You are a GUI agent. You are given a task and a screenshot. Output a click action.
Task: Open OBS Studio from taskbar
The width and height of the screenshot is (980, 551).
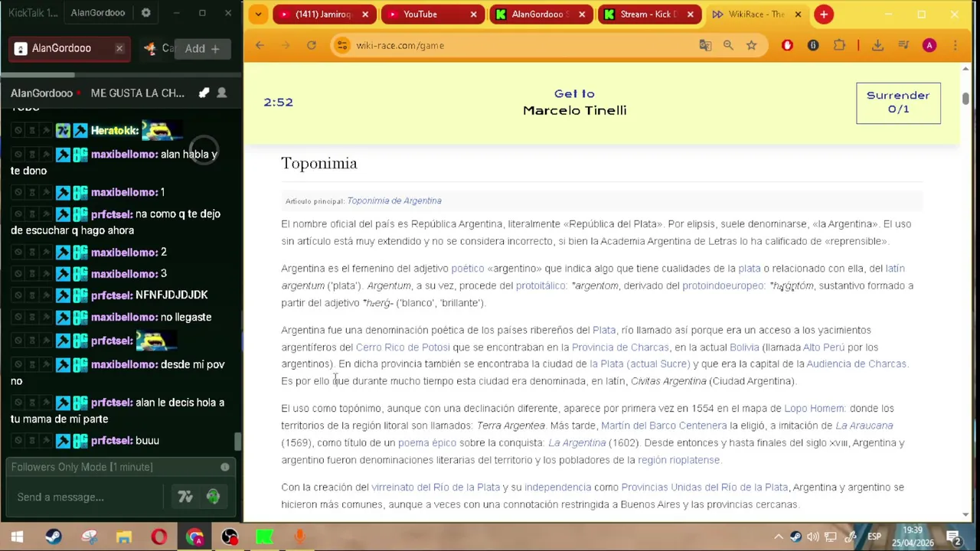click(x=229, y=536)
